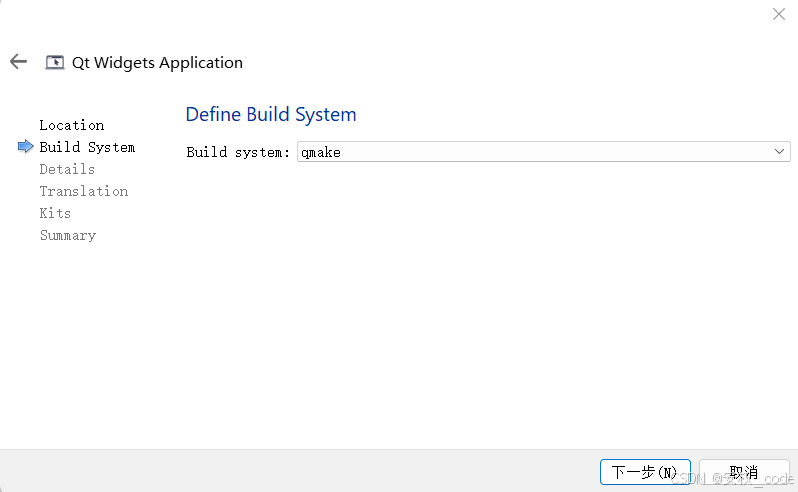Click the Define Build System heading
Image resolution: width=798 pixels, height=492 pixels.
(271, 114)
